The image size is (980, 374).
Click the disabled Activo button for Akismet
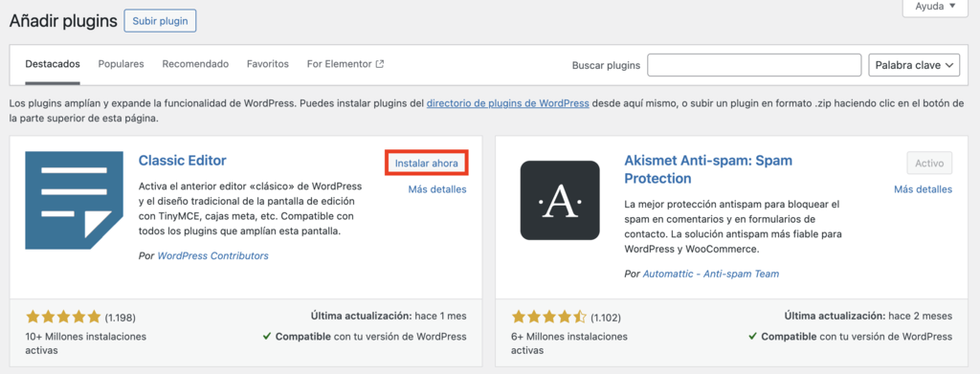(x=929, y=163)
